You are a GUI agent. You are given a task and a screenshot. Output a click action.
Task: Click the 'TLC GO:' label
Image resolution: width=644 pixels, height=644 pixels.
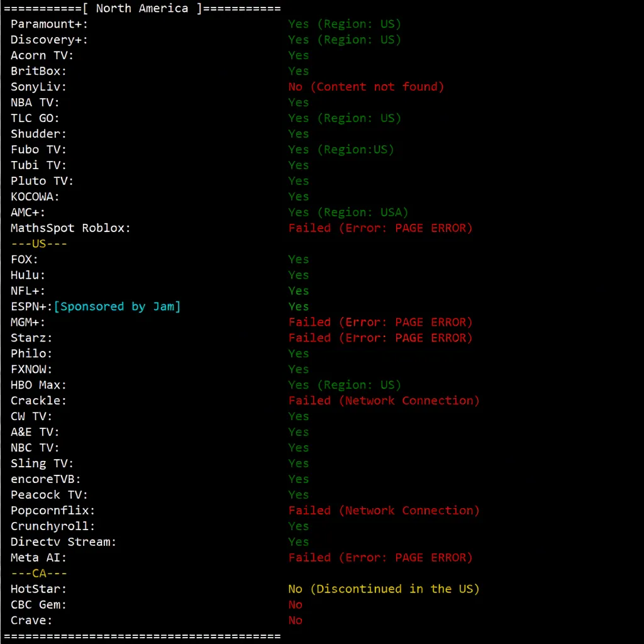point(35,118)
